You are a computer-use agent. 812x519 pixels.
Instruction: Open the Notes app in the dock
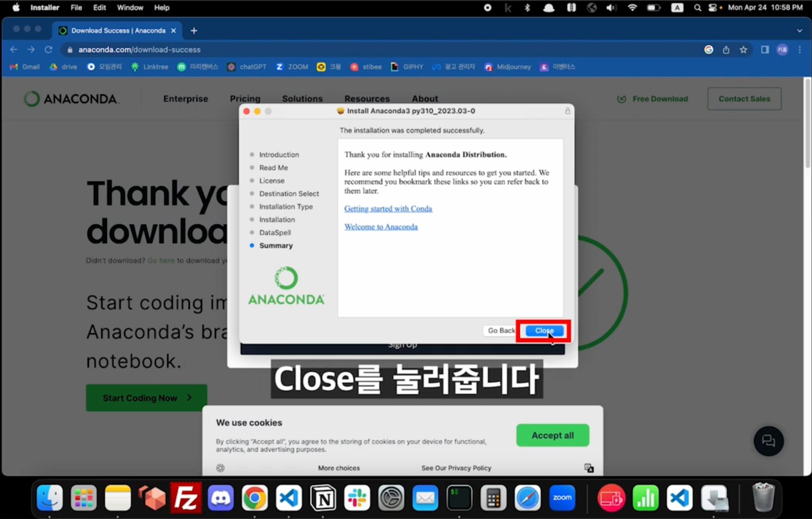pyautogui.click(x=118, y=498)
